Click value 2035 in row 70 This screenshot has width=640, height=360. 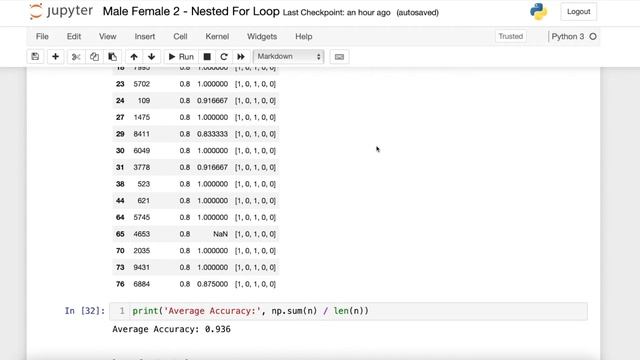[142, 251]
